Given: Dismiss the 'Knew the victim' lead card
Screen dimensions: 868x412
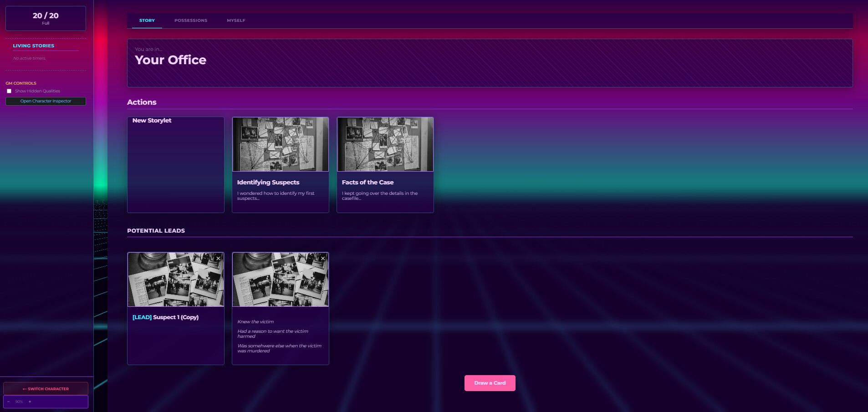Looking at the screenshot, I should pos(323,258).
